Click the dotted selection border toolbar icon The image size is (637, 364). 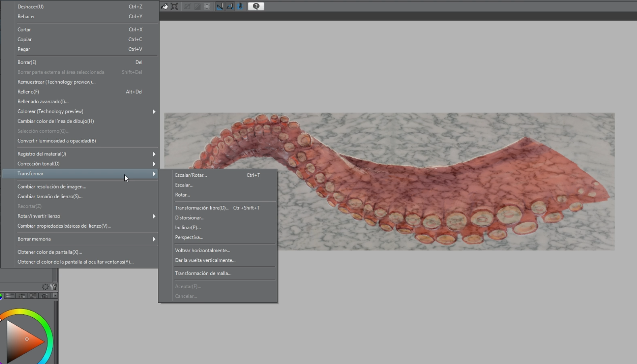point(207,6)
